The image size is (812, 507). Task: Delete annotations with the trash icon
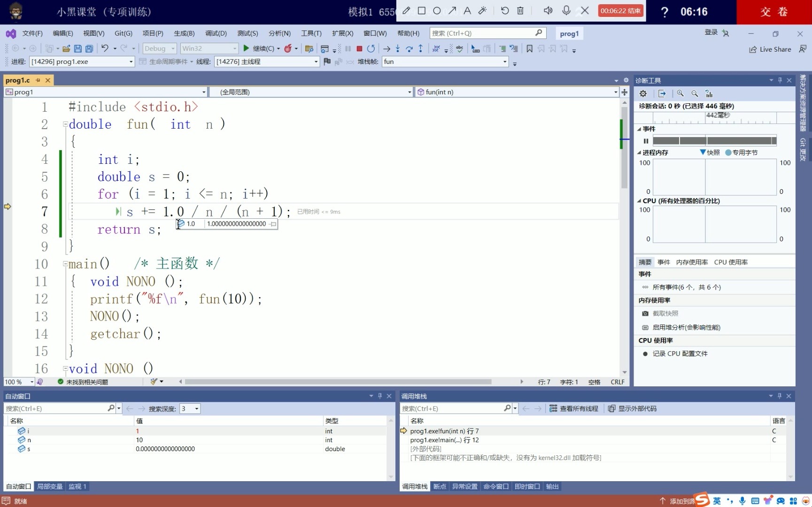pyautogui.click(x=520, y=10)
